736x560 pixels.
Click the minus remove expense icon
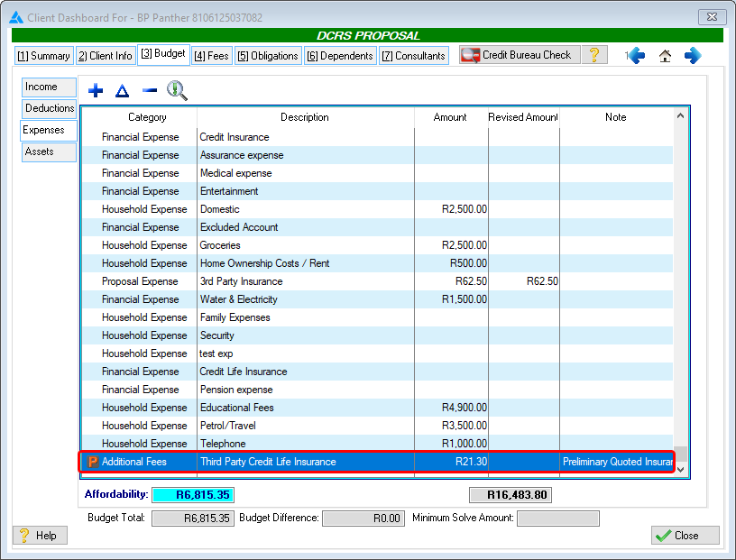[x=150, y=91]
